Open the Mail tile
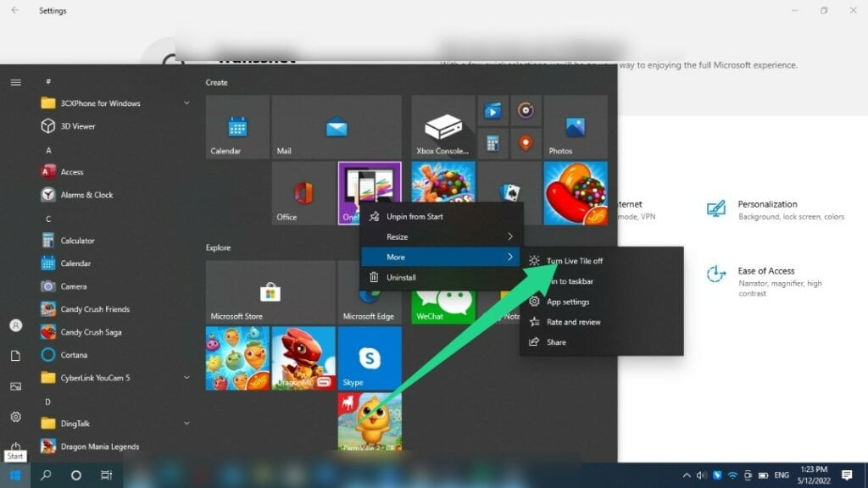868x488 pixels. pyautogui.click(x=336, y=126)
